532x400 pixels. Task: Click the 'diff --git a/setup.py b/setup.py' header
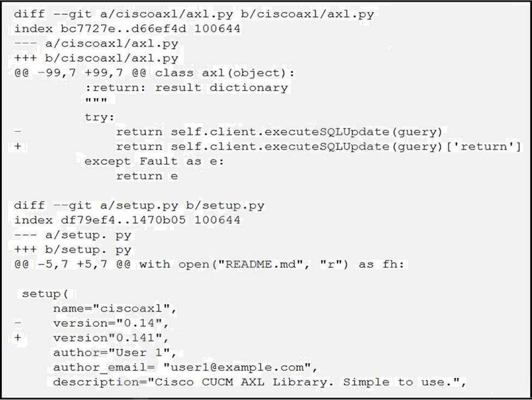click(x=139, y=206)
